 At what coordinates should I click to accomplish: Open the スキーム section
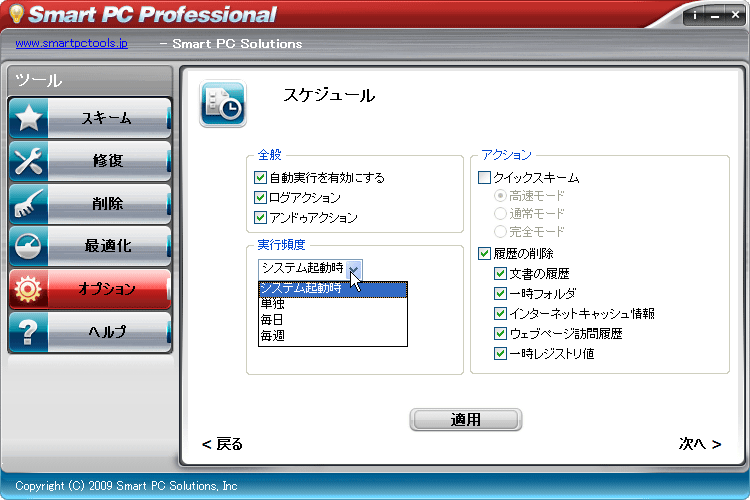point(90,118)
